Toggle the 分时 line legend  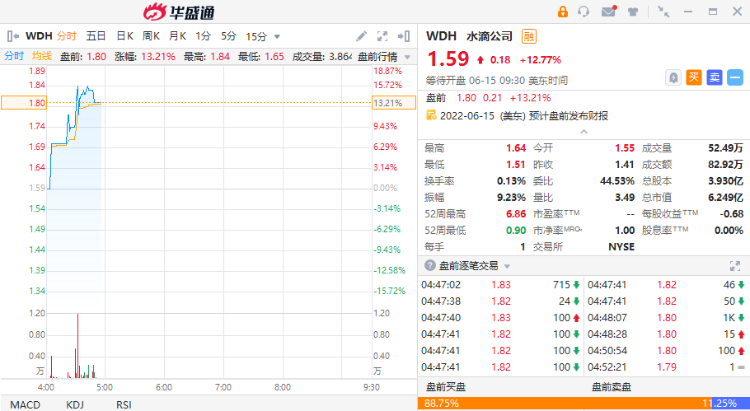pos(14,56)
